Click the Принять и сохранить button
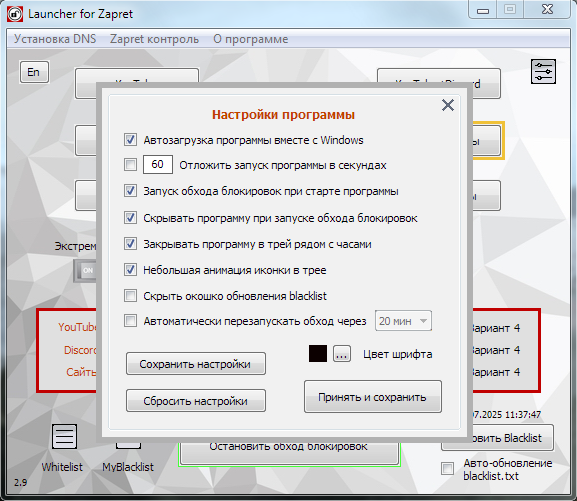The image size is (577, 501). tap(372, 397)
